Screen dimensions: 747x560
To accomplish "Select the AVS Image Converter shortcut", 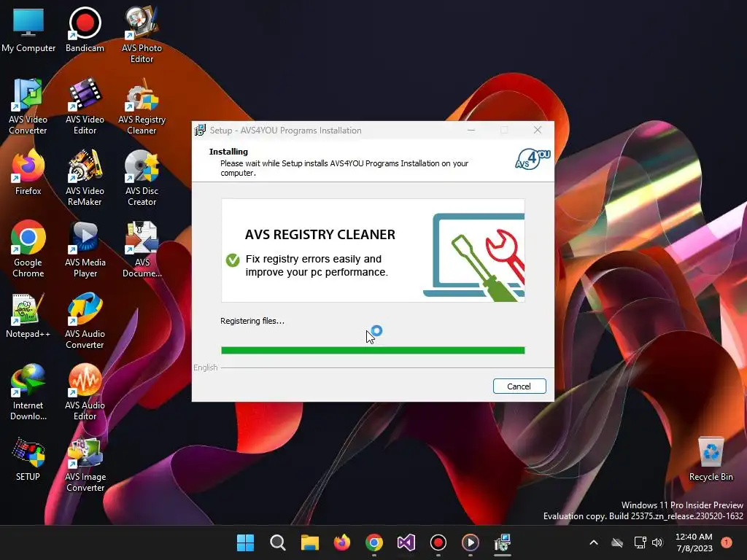I will (85, 464).
